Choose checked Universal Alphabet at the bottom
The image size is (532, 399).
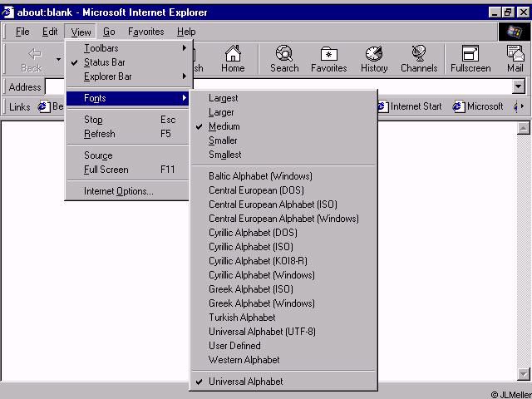[283, 382]
